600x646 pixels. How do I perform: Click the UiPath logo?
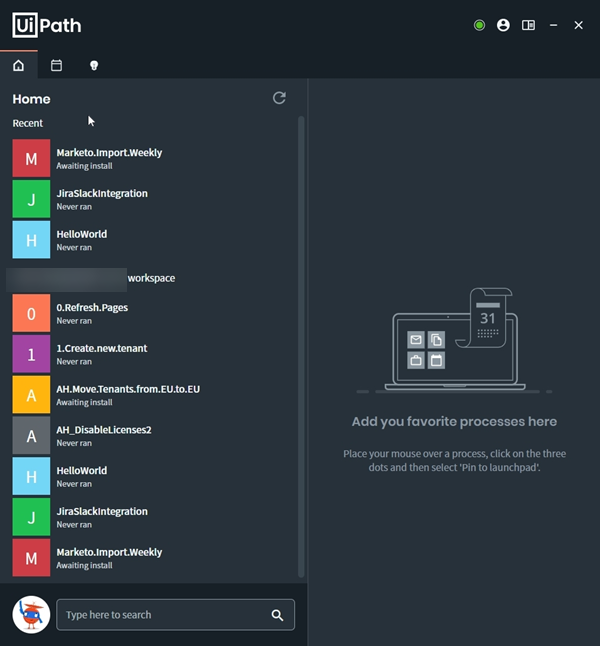point(47,25)
